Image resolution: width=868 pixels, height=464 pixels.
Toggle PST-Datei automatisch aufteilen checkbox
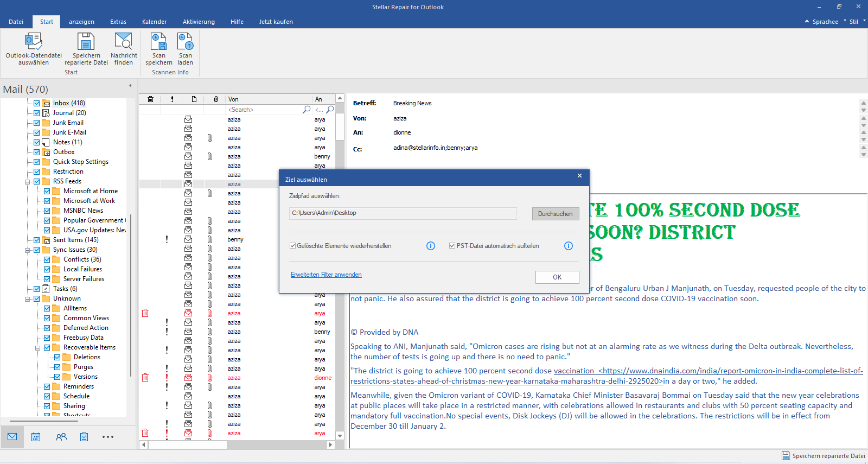452,246
